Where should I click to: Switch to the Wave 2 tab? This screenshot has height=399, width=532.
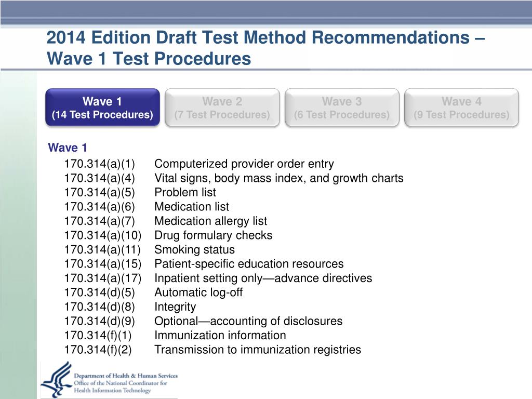click(x=222, y=108)
